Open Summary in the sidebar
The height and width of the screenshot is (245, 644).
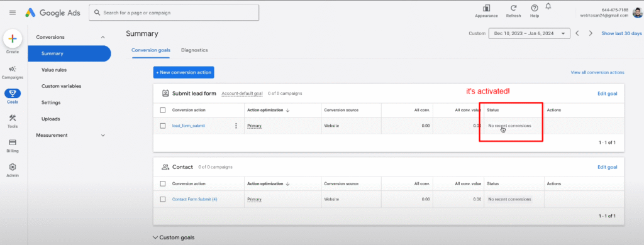tap(69, 53)
